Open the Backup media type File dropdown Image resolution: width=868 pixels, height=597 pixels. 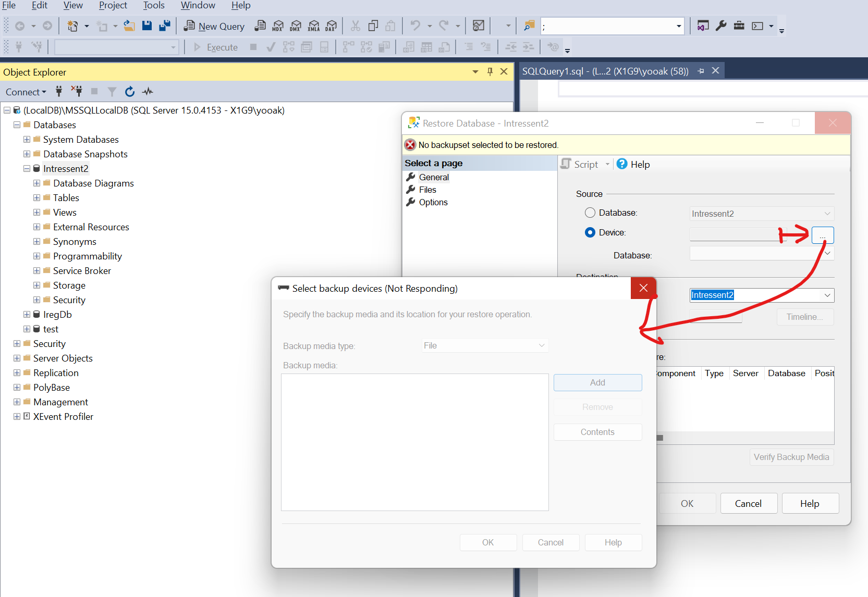tap(542, 345)
